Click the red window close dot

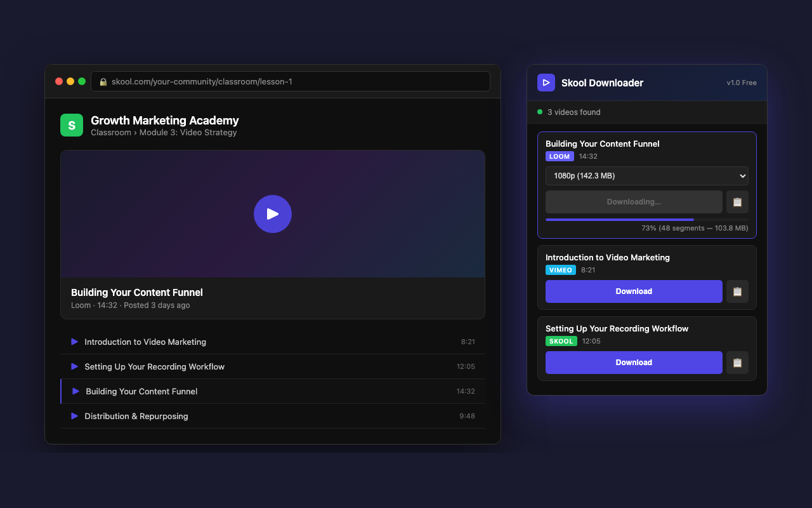[x=59, y=81]
